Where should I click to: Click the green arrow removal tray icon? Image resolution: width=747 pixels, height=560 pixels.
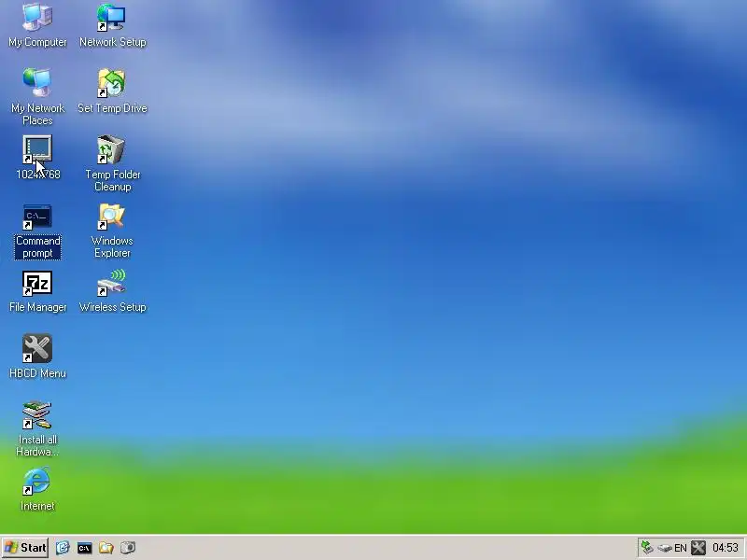[647, 548]
